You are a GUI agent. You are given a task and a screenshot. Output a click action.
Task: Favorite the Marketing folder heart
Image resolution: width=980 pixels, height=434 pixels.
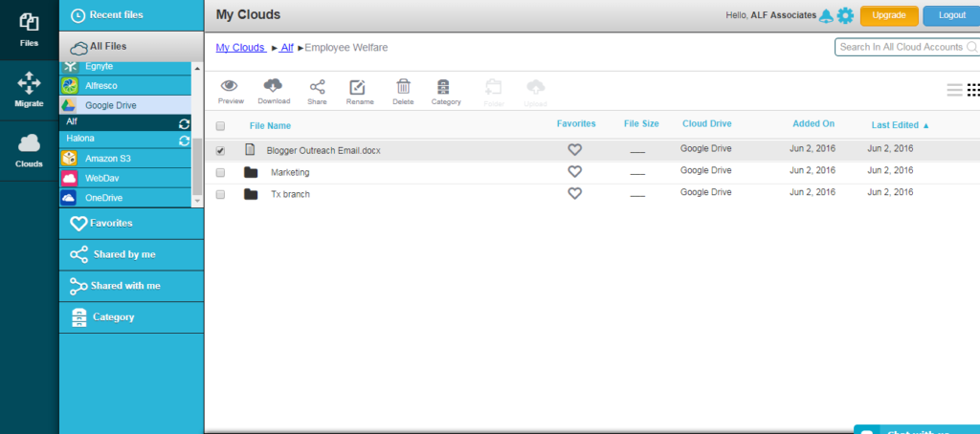574,171
